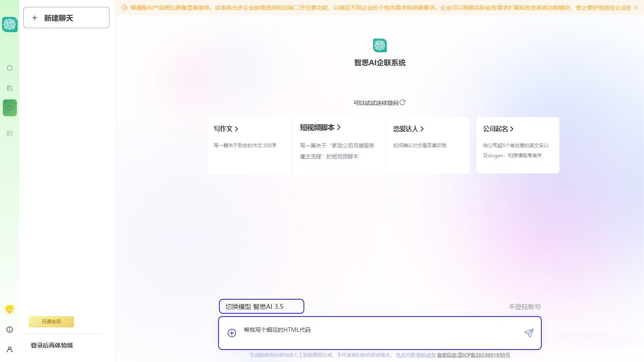Image resolution: width=644 pixels, height=362 pixels.
Task: Click the center 智思AI logo
Action: pyautogui.click(x=380, y=45)
